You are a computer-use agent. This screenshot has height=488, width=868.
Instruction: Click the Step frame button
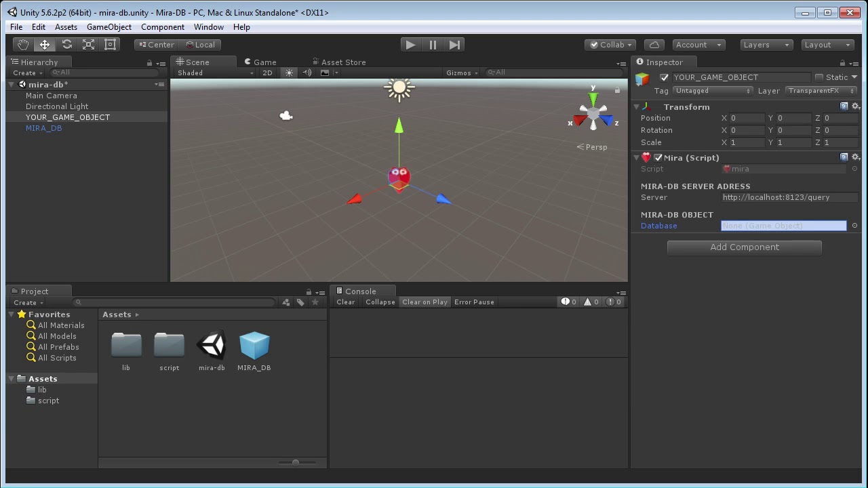pos(454,45)
